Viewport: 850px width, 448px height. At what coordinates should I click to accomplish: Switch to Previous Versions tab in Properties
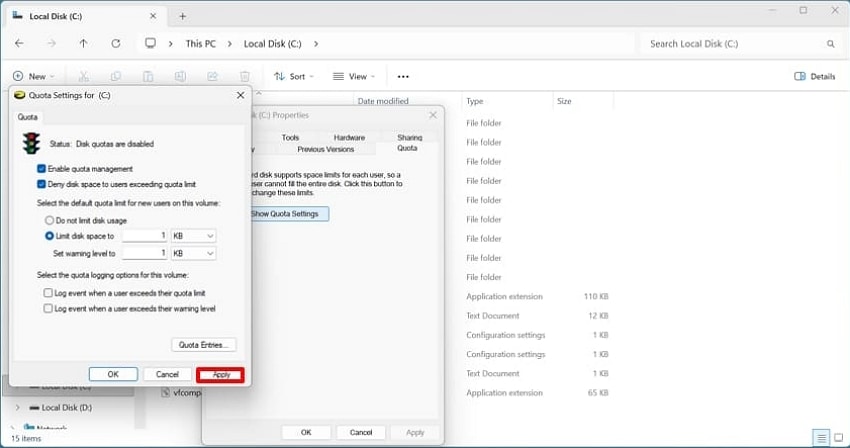325,149
